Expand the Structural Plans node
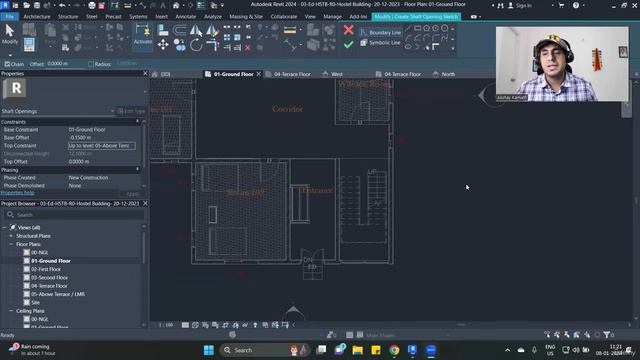The width and height of the screenshot is (640, 360). coord(11,236)
